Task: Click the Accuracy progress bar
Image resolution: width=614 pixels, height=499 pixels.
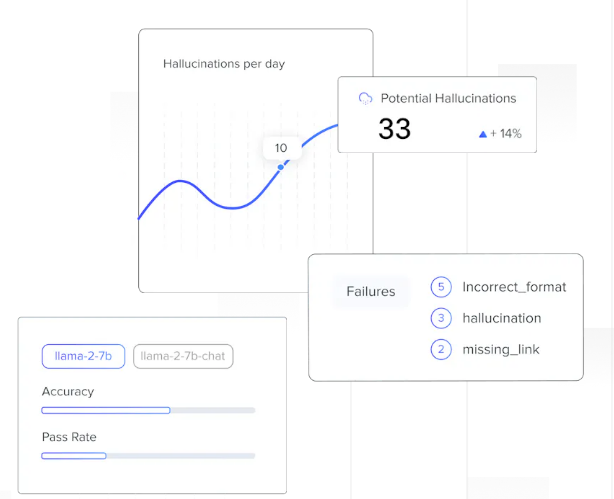Action: pos(148,410)
